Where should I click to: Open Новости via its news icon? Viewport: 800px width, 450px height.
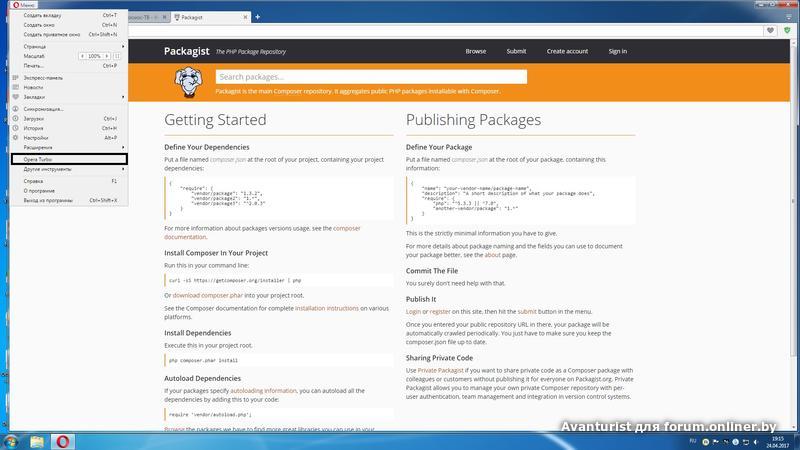pyautogui.click(x=15, y=87)
